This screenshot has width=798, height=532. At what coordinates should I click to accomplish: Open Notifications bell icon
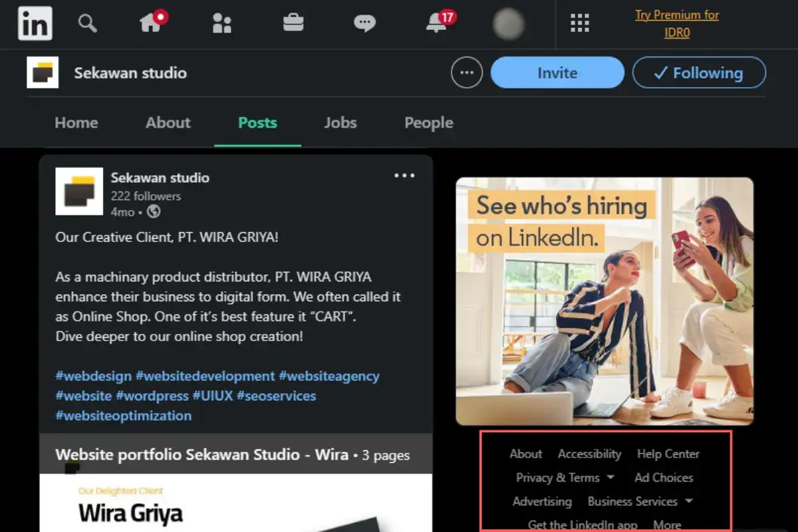click(x=438, y=23)
